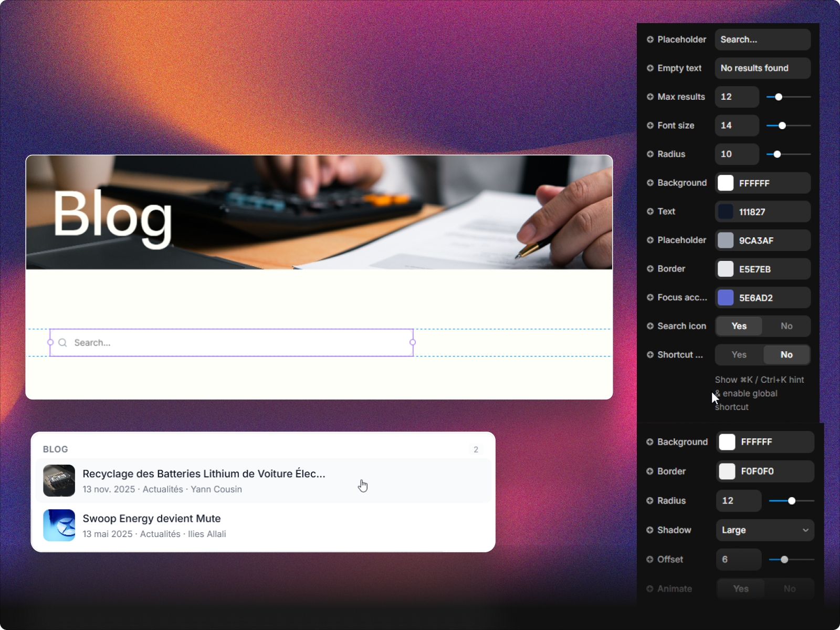840x630 pixels.
Task: Click the Empty text input field
Action: 762,68
